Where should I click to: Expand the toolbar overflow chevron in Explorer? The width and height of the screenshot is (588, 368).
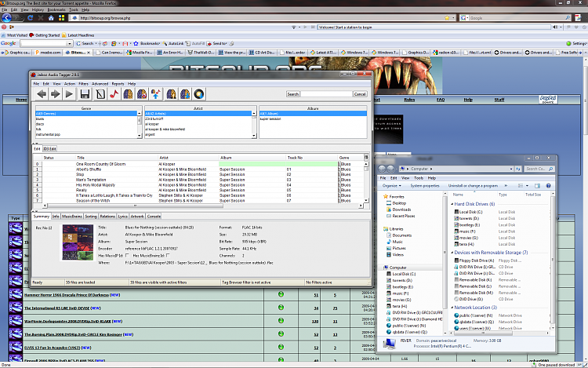[506, 186]
